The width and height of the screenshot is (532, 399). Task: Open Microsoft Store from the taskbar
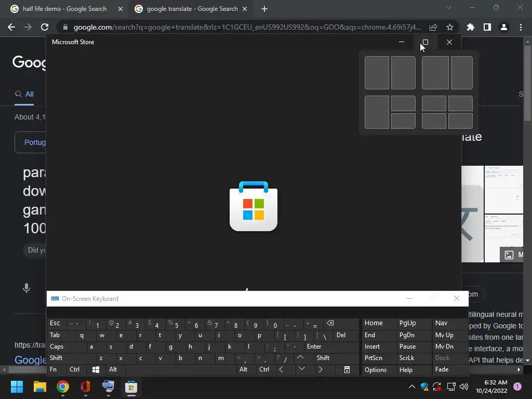[x=131, y=387]
